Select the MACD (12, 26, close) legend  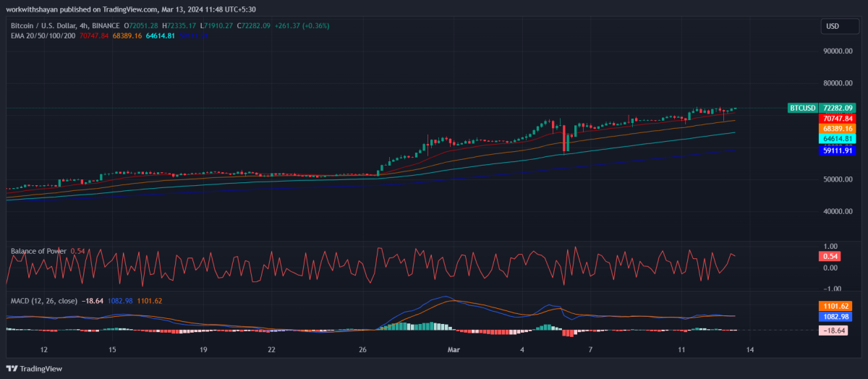click(44, 300)
